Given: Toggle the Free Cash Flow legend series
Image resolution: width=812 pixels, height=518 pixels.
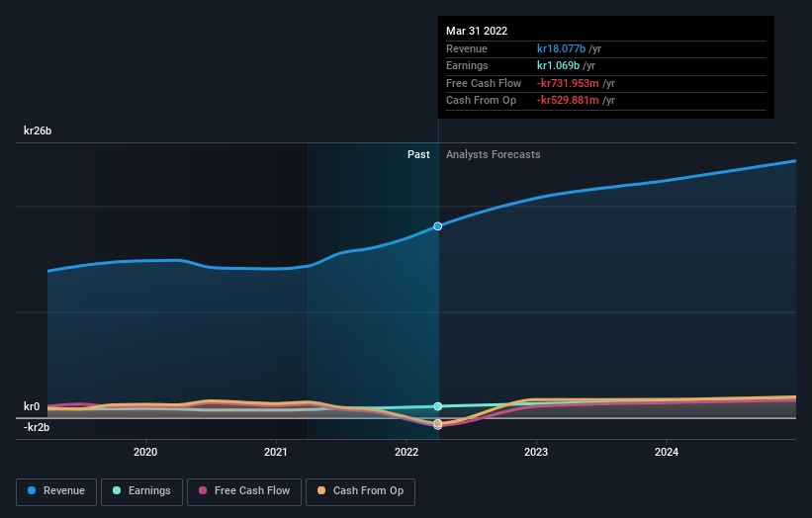Looking at the screenshot, I should pos(244,491).
